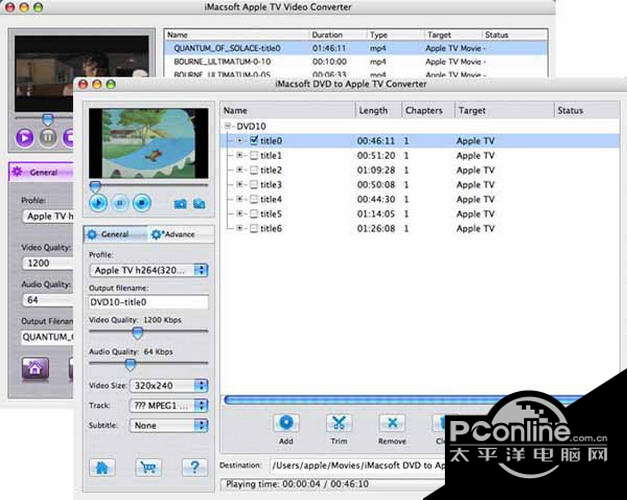627x500 pixels.
Task: Click the Remove icon
Action: coord(392,423)
